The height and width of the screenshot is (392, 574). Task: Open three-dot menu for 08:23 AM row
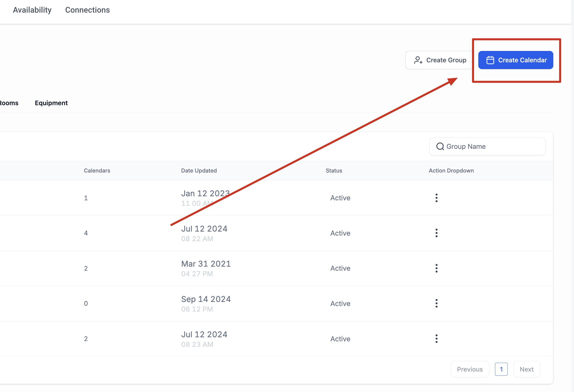436,339
